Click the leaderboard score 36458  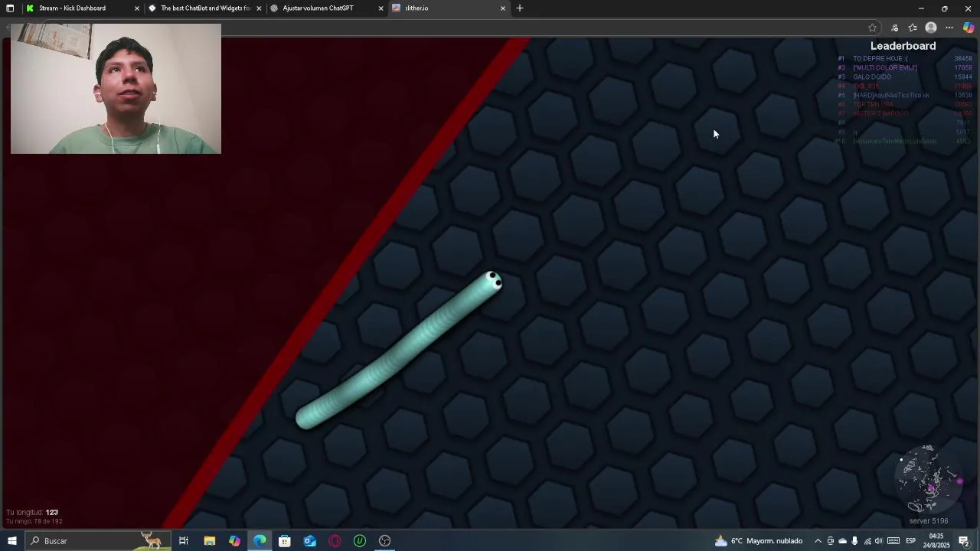tap(962, 58)
